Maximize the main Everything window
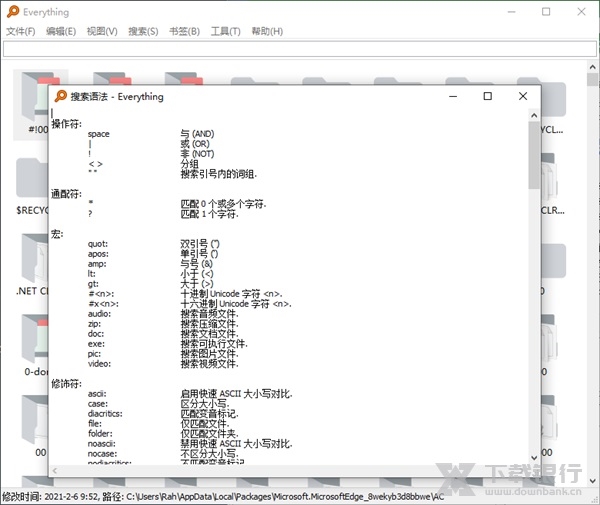 (546, 12)
